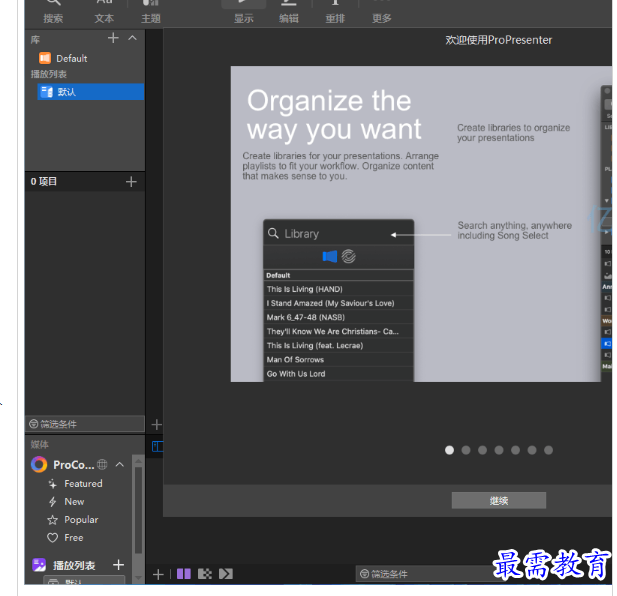
Task: Click the plus icon beside the library filter
Action: (157, 424)
